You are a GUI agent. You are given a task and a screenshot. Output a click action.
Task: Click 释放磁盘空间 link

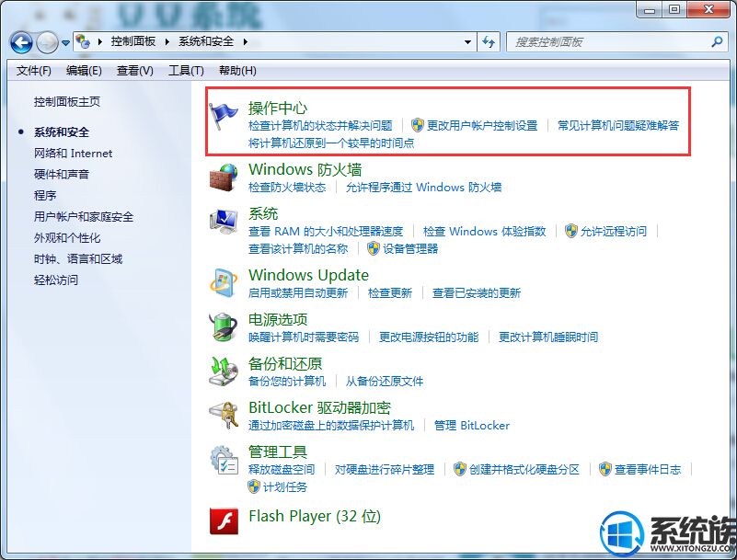pos(282,469)
